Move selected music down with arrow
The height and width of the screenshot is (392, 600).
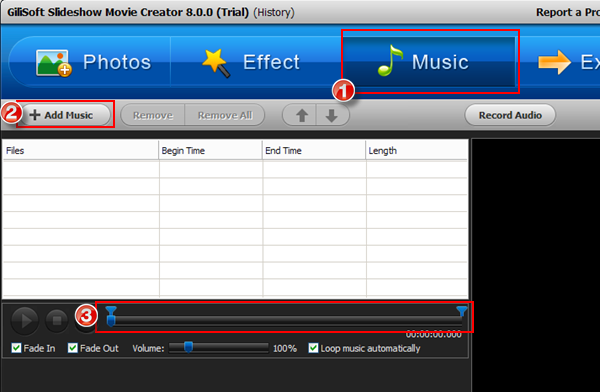pyautogui.click(x=332, y=115)
